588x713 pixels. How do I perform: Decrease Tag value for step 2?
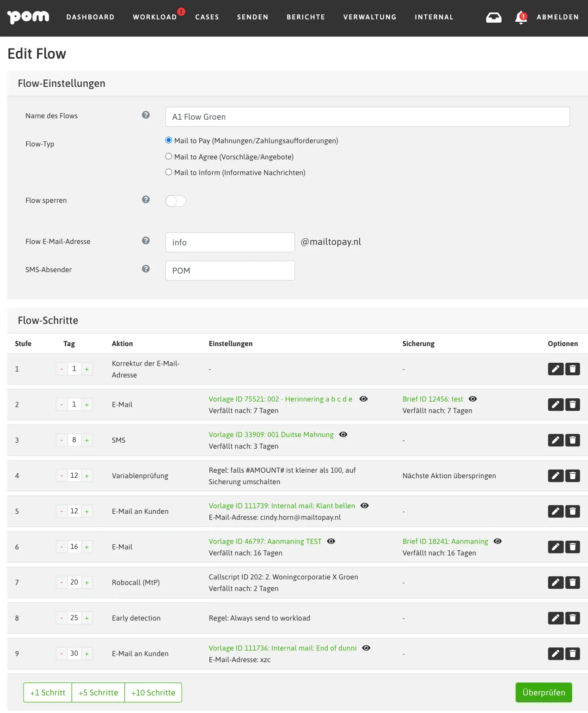[61, 404]
